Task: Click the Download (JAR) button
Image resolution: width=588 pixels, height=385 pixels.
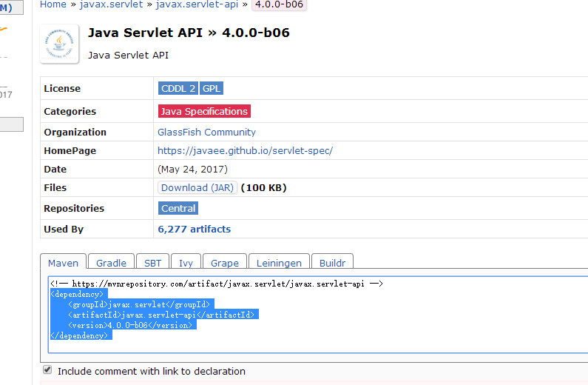Action: tap(197, 188)
